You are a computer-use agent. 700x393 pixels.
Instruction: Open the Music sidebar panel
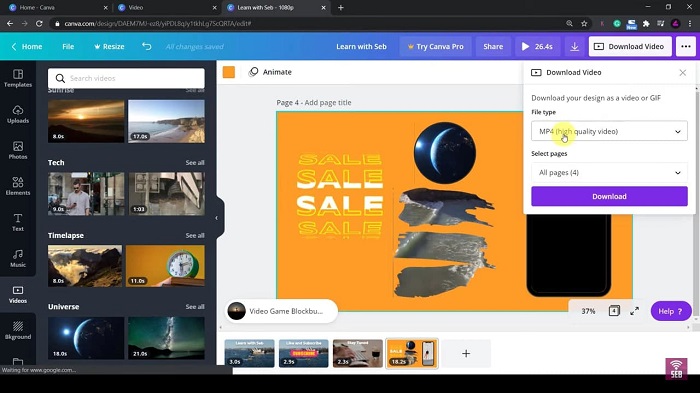pos(18,259)
